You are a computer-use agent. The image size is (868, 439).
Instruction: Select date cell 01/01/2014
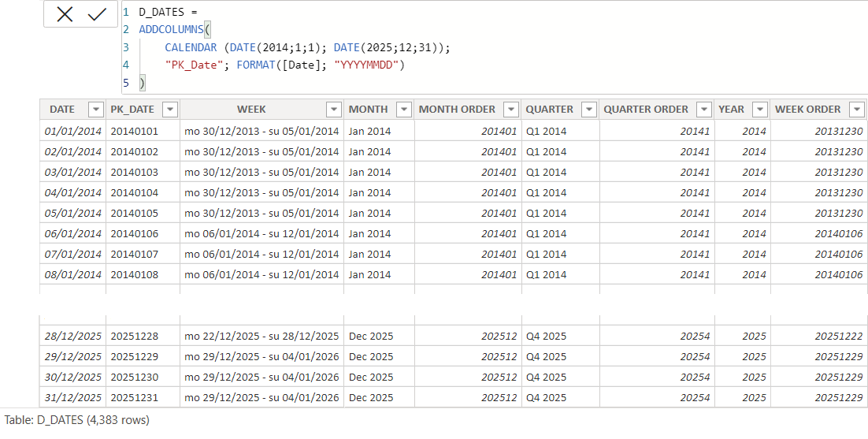click(x=72, y=131)
